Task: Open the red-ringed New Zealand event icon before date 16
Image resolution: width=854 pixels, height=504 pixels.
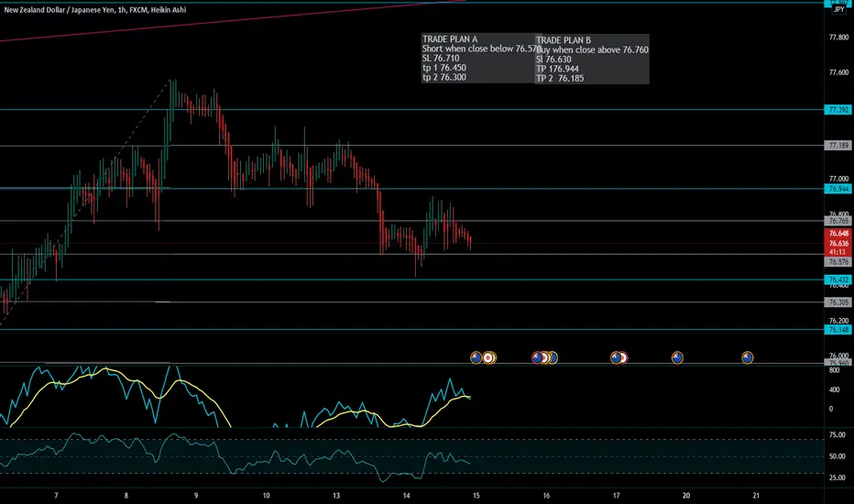Action: 538,357
